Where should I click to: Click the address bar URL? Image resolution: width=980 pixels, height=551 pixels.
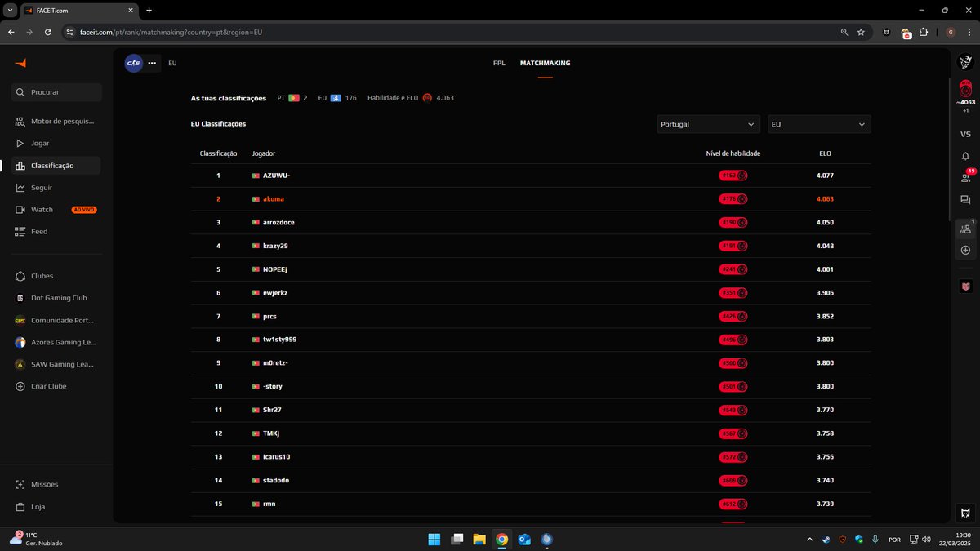171,33
